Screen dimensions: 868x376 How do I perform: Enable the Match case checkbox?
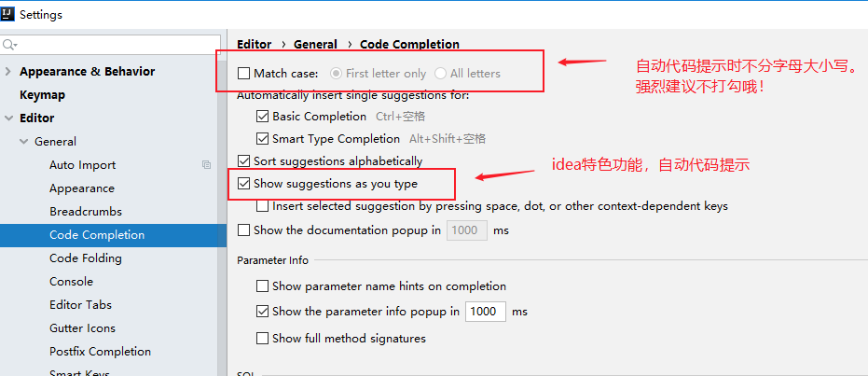[x=243, y=73]
